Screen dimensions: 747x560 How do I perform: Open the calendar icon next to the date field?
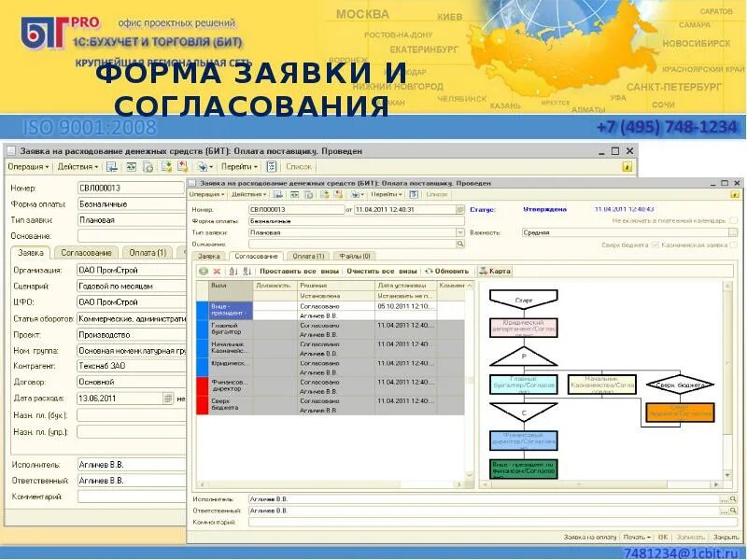[459, 208]
